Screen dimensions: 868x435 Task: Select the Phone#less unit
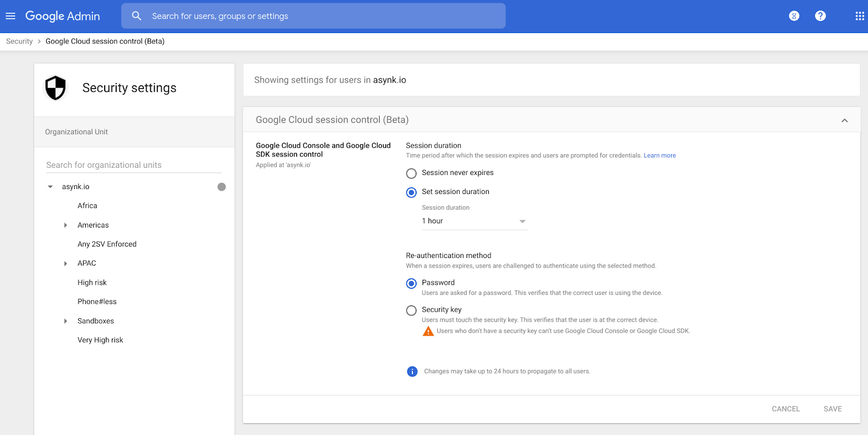point(97,302)
